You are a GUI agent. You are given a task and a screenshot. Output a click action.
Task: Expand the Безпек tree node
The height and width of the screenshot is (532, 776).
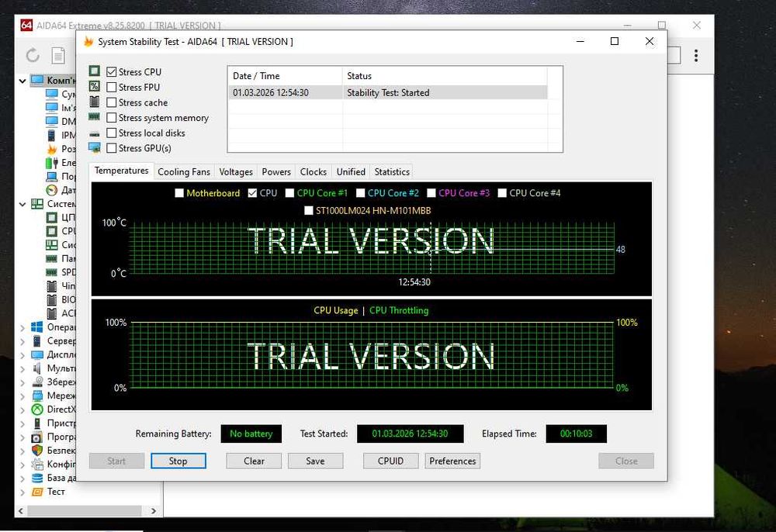pyautogui.click(x=23, y=451)
